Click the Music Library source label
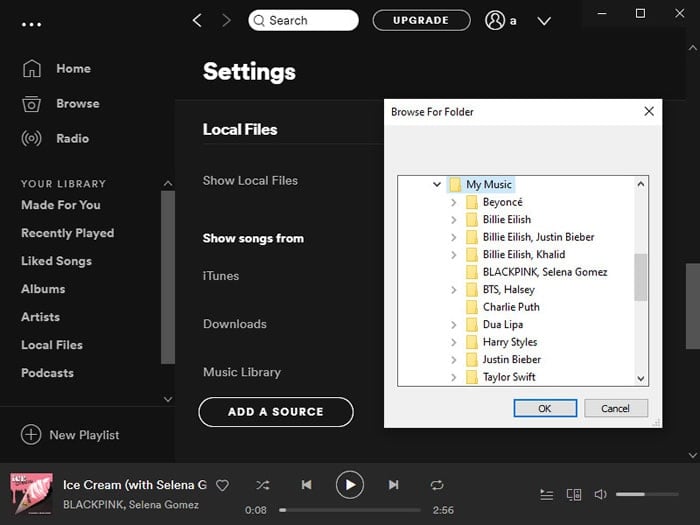 [242, 372]
